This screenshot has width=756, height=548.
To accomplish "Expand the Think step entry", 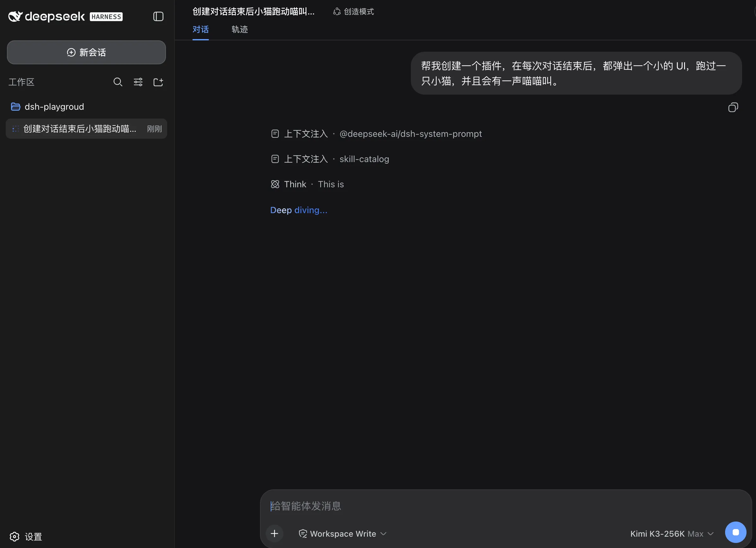I will [x=307, y=184].
